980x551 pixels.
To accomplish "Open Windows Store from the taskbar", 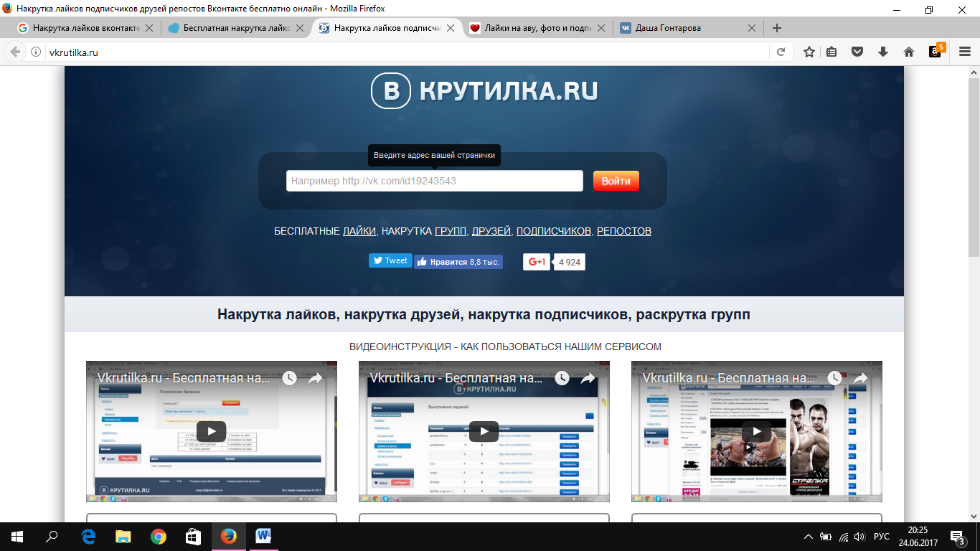I will 194,537.
